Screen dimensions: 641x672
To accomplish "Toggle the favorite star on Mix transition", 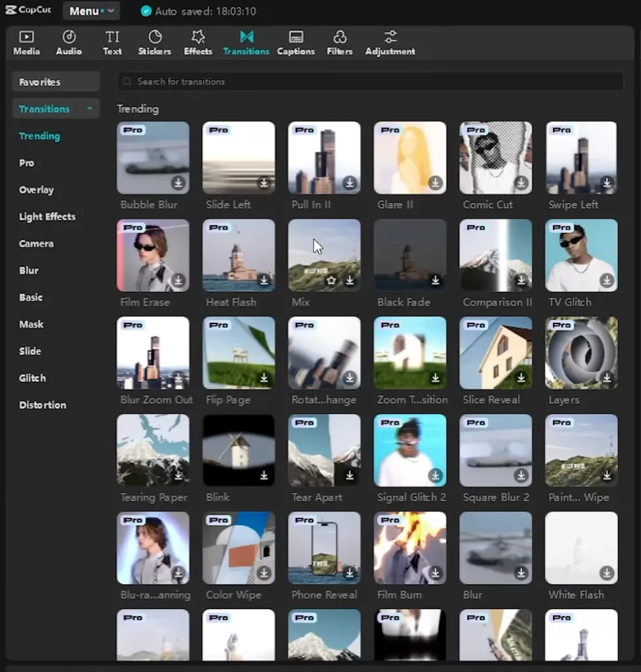I will (x=331, y=280).
